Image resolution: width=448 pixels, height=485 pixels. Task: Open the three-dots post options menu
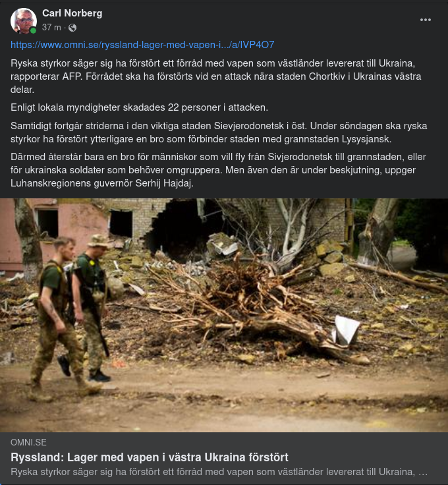(x=426, y=20)
